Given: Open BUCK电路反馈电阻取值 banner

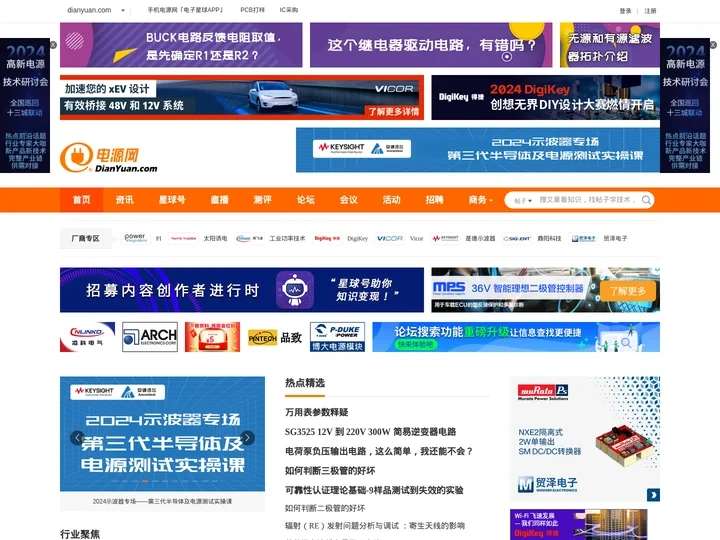Looking at the screenshot, I should click(x=181, y=45).
